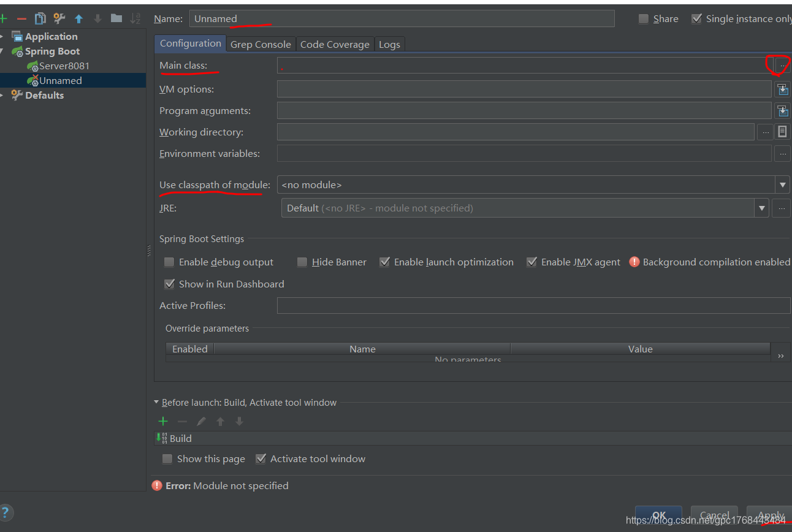Image resolution: width=792 pixels, height=532 pixels.
Task: Click override parameters Name column header
Action: (x=362, y=349)
